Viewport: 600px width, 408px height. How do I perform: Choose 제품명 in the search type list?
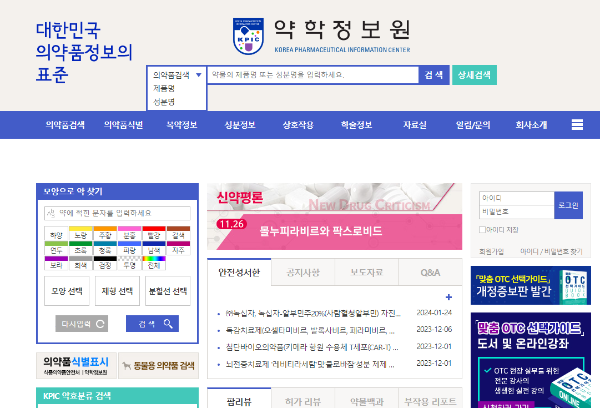[x=164, y=88]
